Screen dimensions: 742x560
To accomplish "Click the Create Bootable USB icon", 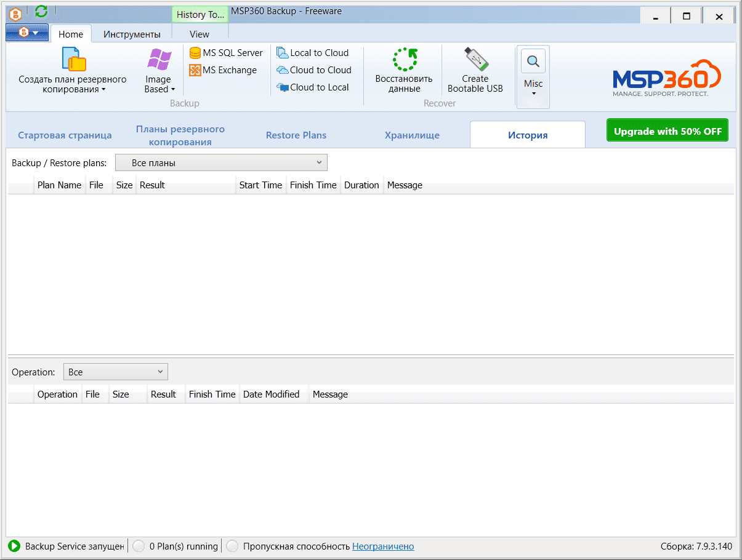I will [475, 60].
